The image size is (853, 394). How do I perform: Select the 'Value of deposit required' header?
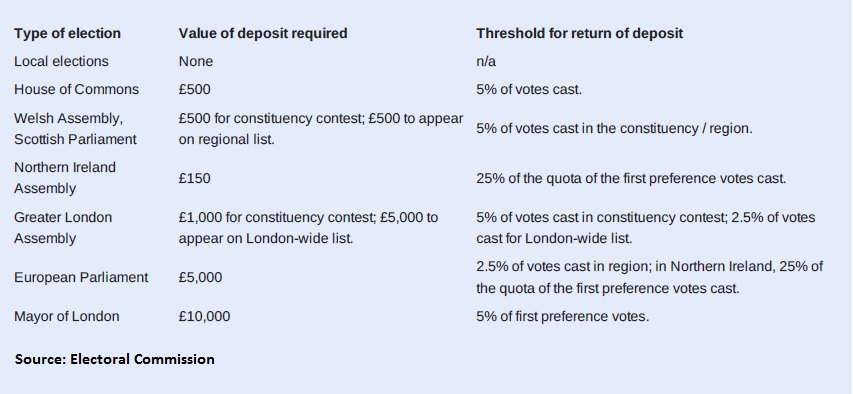point(263,33)
